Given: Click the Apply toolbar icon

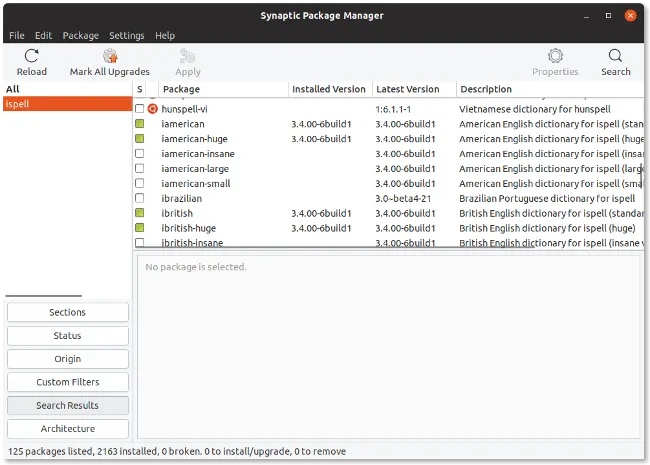Looking at the screenshot, I should click(x=188, y=56).
